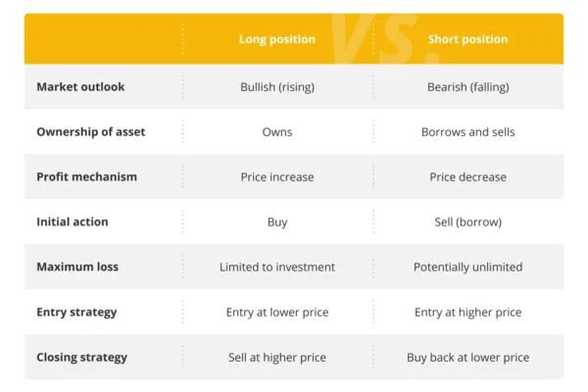Click the Price increase cell

point(277,177)
